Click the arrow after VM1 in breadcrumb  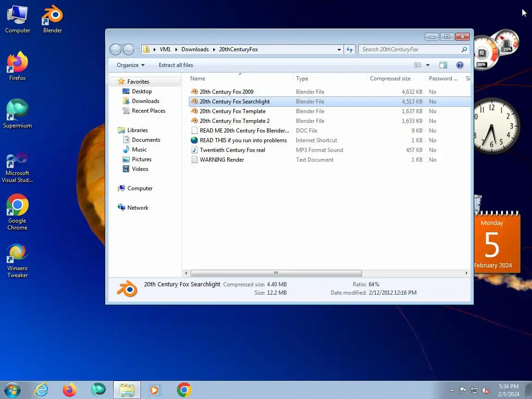coord(176,49)
